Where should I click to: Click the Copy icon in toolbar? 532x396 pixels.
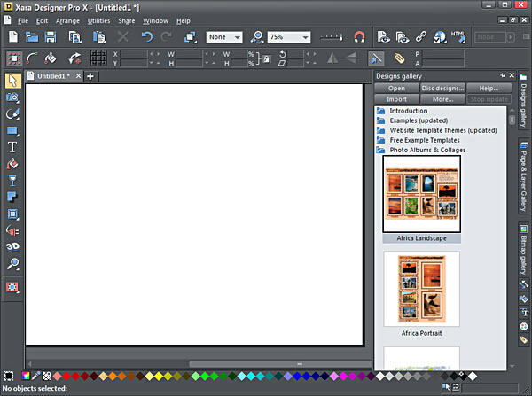(x=74, y=36)
